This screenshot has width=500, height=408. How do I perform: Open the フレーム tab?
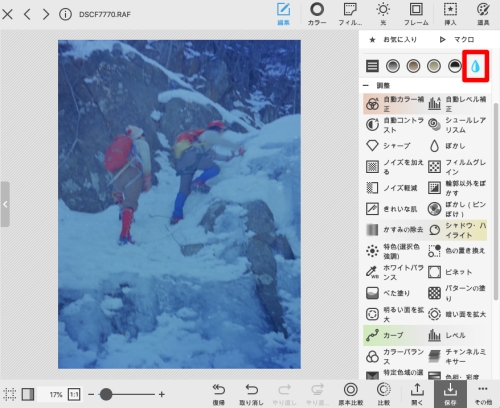click(x=416, y=14)
